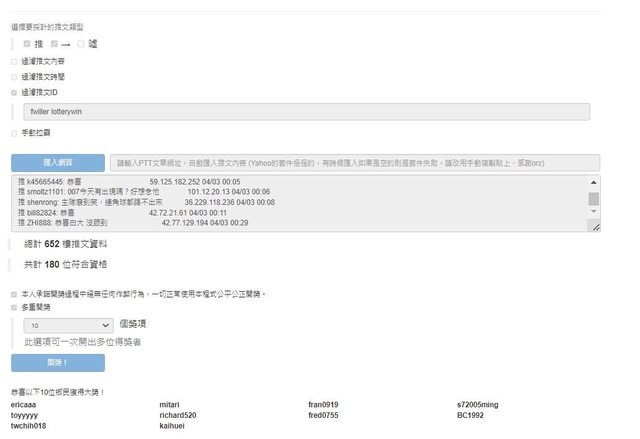Toggle the → comment type checkbox
The height and width of the screenshot is (439, 640).
tap(54, 44)
